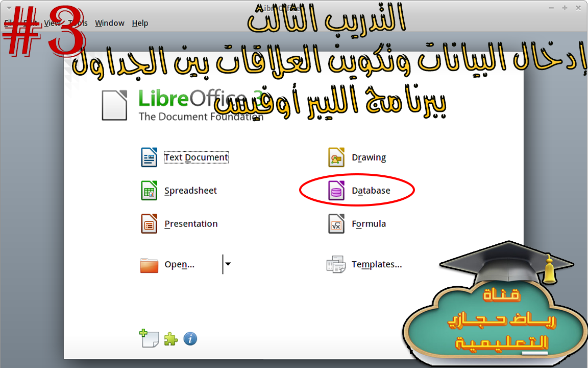The image size is (588, 368).
Task: Start a new Presentation
Action: [x=191, y=224]
